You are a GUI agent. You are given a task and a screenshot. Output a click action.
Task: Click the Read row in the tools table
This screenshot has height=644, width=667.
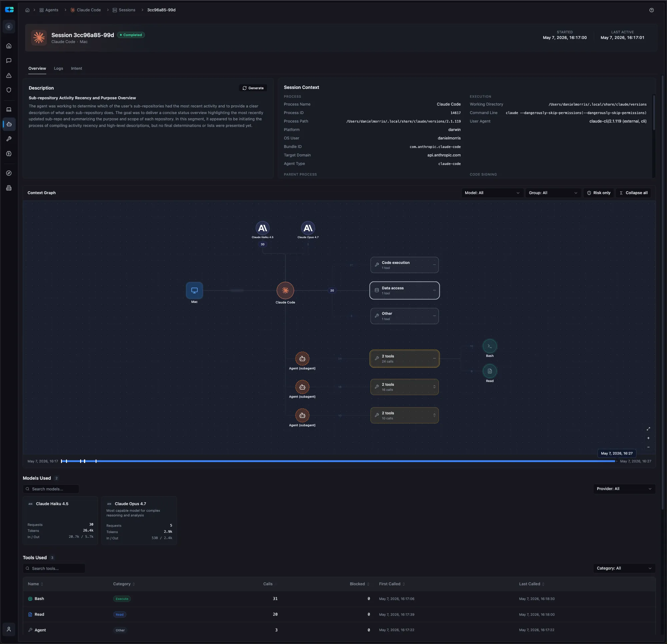pyautogui.click(x=339, y=614)
